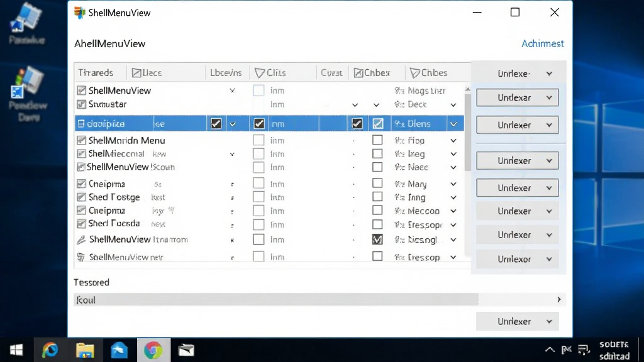Click the filter icon in Cliis header
644x362 pixels.
(x=260, y=73)
